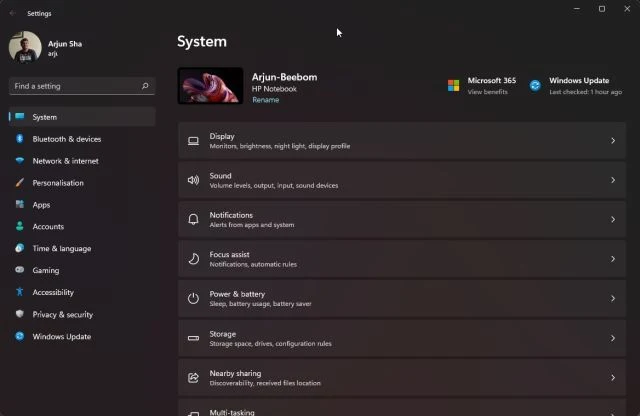Switch to Apps settings label

tap(41, 205)
